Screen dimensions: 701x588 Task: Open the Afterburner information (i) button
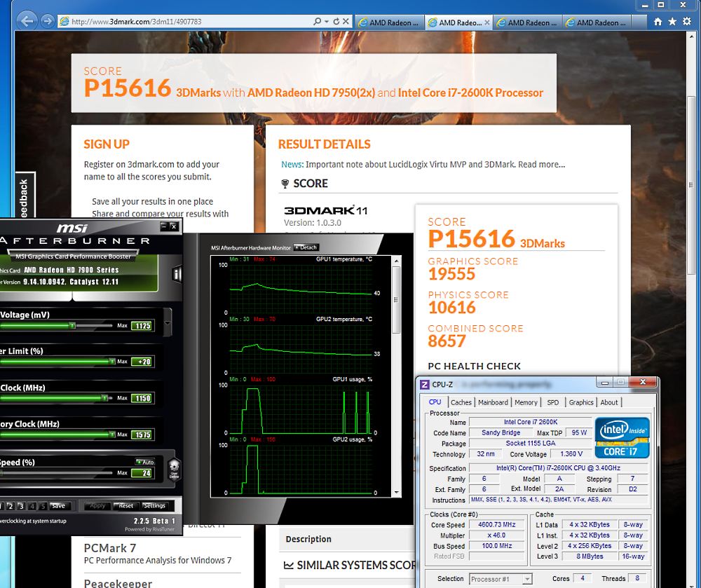pos(177,274)
